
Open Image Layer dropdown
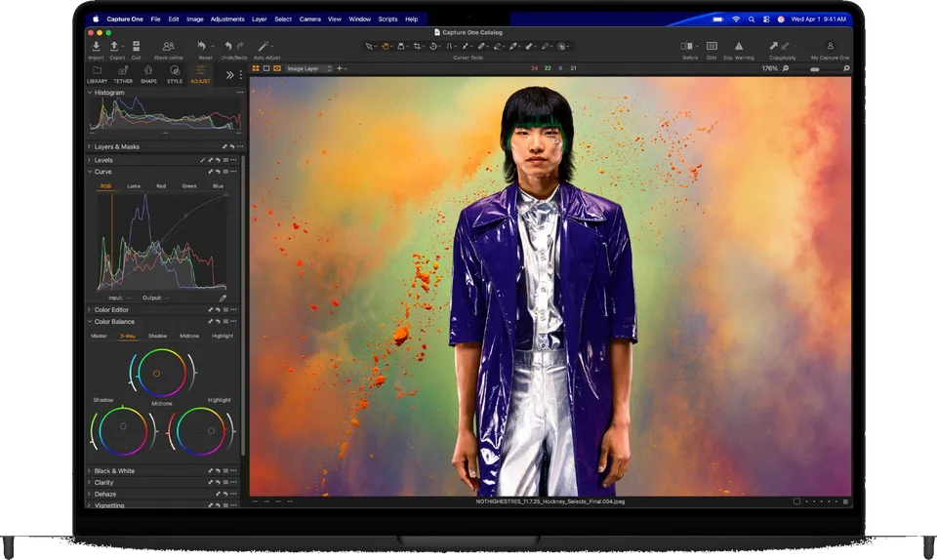click(308, 68)
